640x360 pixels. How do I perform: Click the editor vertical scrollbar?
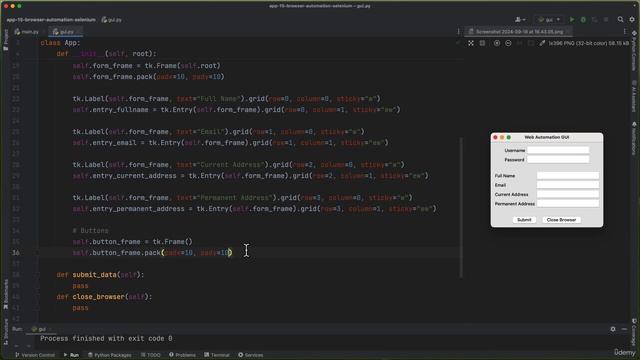point(461,207)
